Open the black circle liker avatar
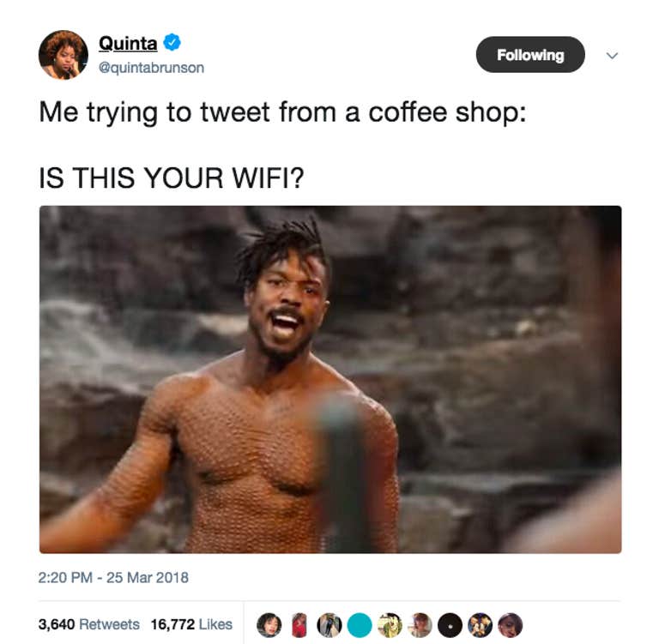Viewport: 659px width, 644px height. (x=450, y=625)
